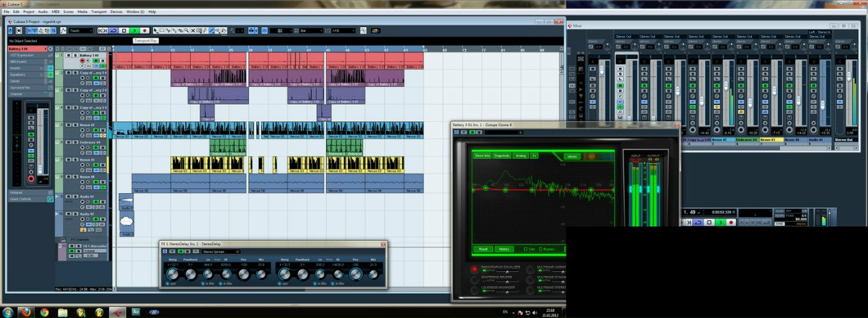Open the 1/16 quantize value dropdown
Viewport: 868px width, 318px height.
tap(344, 31)
